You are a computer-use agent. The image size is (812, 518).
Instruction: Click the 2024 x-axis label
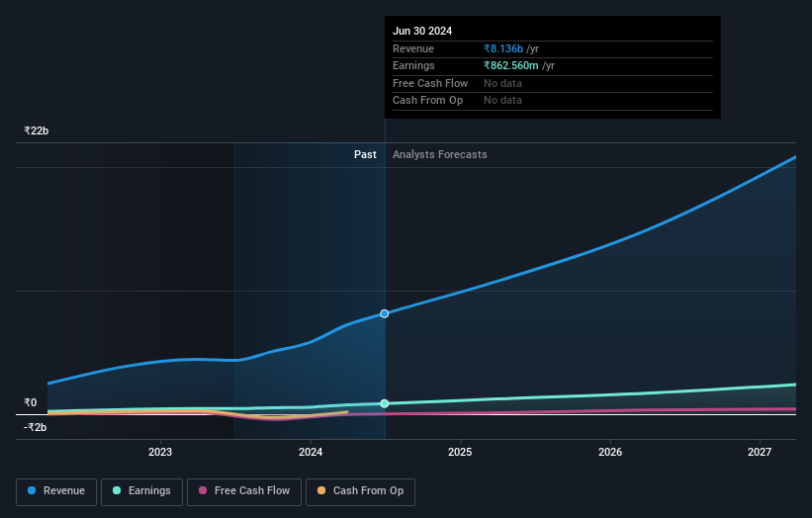coord(311,453)
